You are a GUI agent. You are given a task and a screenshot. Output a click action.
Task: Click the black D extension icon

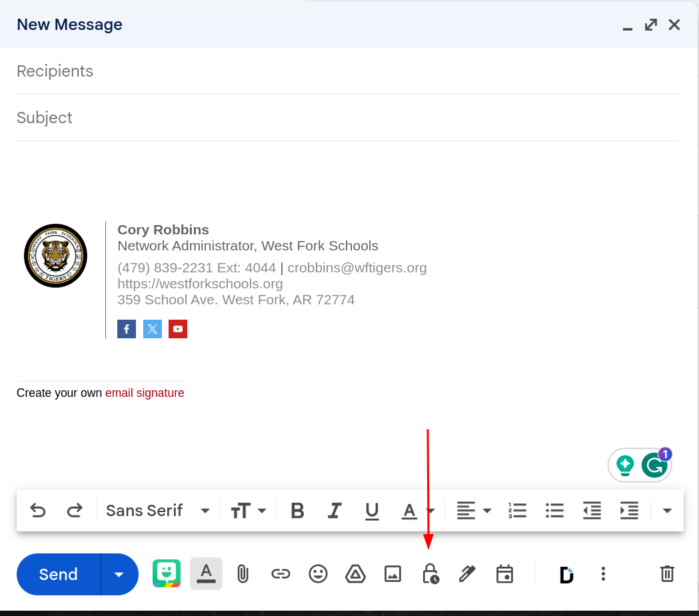(x=566, y=575)
